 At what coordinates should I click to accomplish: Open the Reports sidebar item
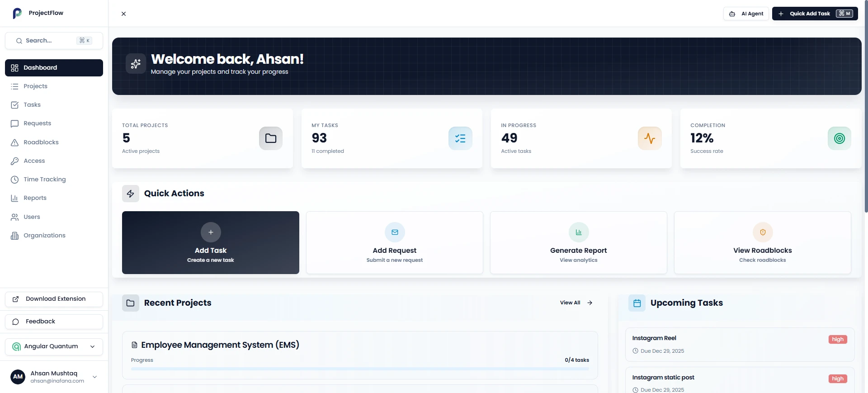point(35,198)
